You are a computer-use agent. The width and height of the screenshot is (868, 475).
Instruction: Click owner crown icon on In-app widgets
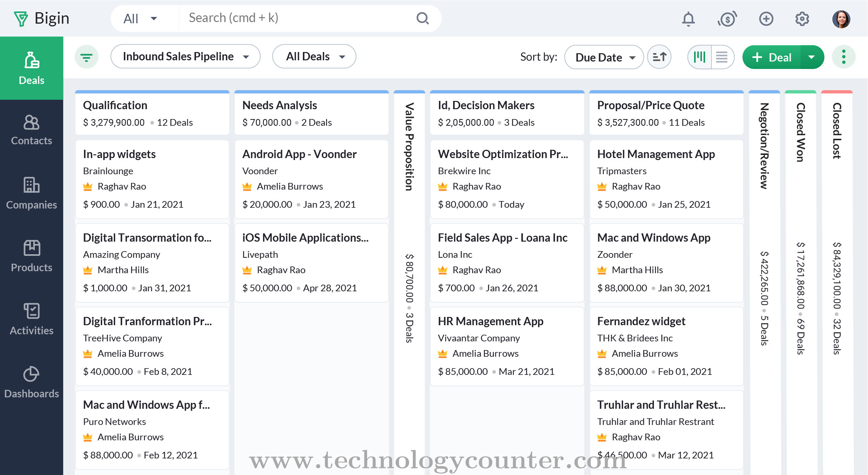tap(88, 186)
